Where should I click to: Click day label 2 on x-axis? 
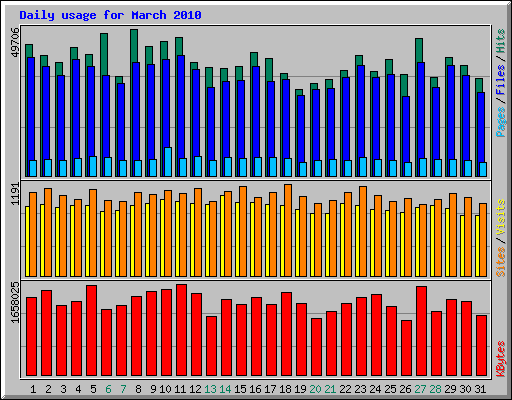(48, 389)
